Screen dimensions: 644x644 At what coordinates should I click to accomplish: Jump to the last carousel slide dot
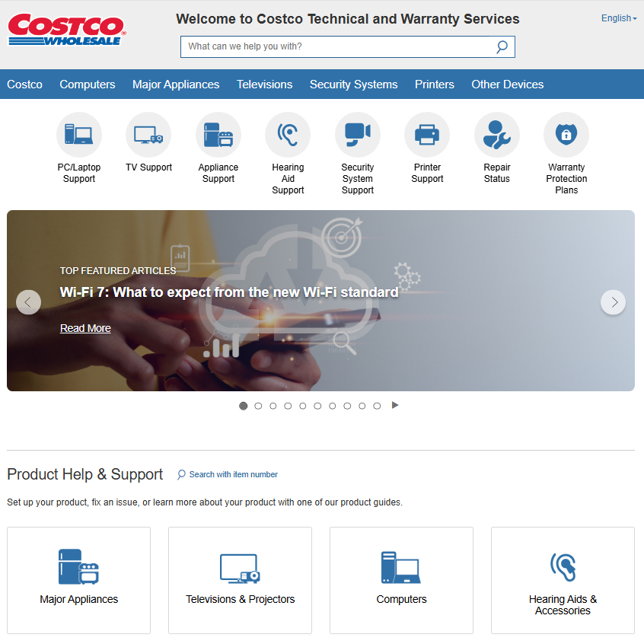tap(377, 406)
